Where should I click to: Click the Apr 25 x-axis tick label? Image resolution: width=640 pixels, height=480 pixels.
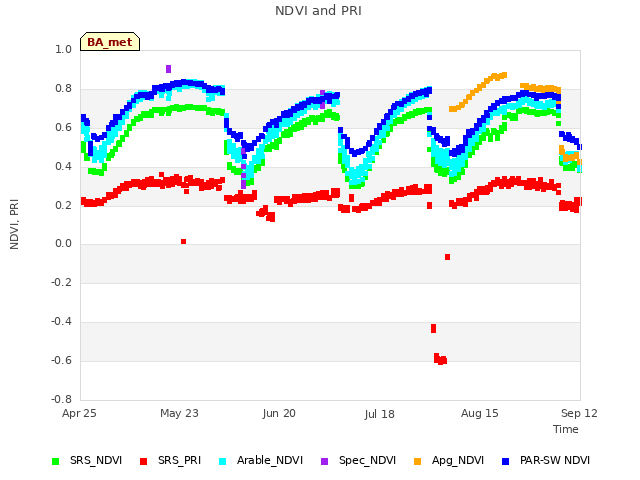pyautogui.click(x=79, y=413)
